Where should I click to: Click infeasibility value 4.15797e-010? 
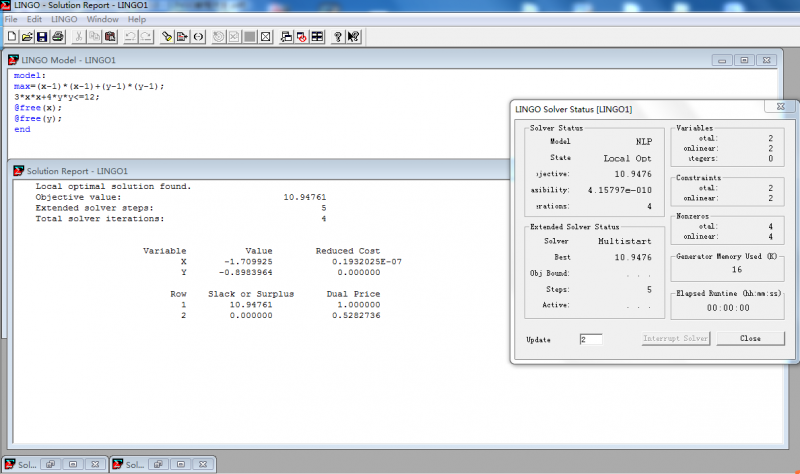tap(619, 190)
